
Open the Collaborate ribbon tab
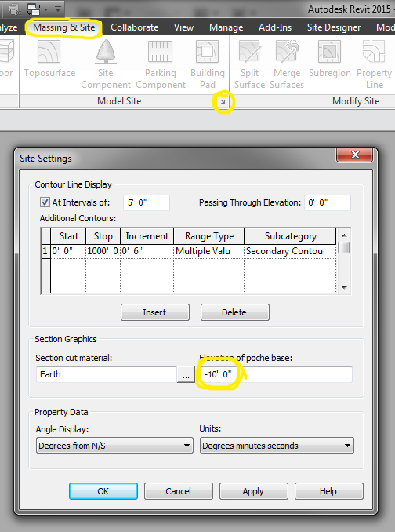click(x=135, y=27)
